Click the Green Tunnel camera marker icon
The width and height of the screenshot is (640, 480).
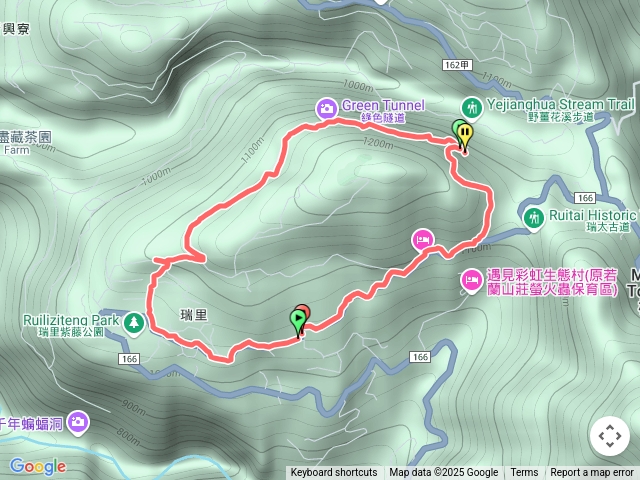coord(327,108)
